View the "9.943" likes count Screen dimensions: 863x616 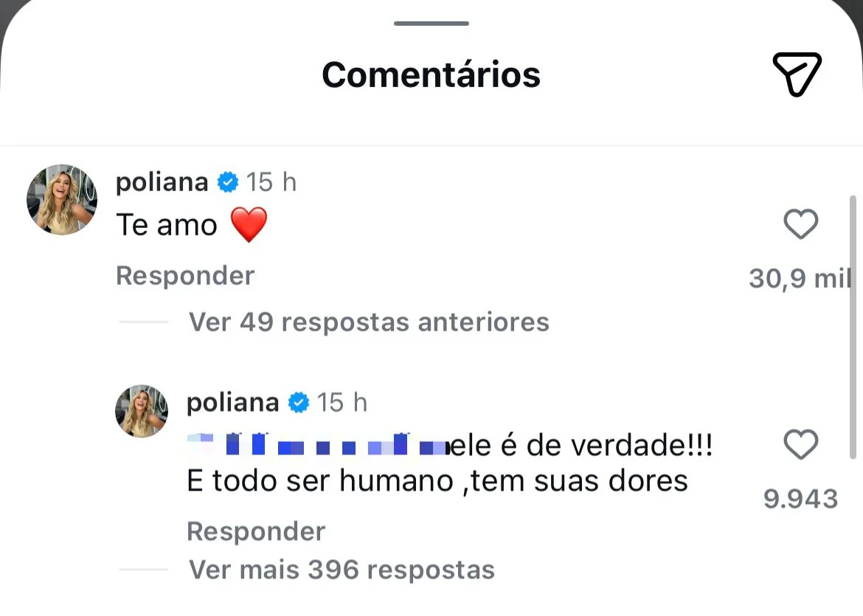tap(800, 499)
